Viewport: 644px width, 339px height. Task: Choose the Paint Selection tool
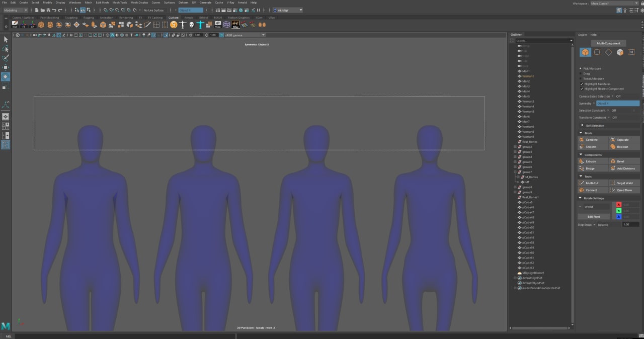pyautogui.click(x=6, y=58)
